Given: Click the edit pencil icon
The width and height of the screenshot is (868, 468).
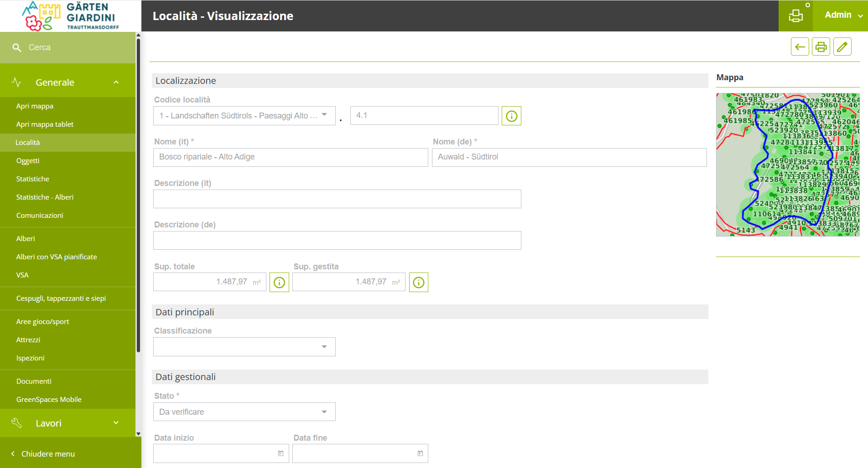Looking at the screenshot, I should (842, 46).
